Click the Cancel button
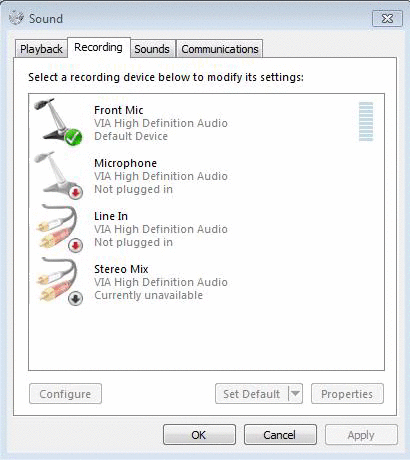The height and width of the screenshot is (460, 410). tap(280, 435)
